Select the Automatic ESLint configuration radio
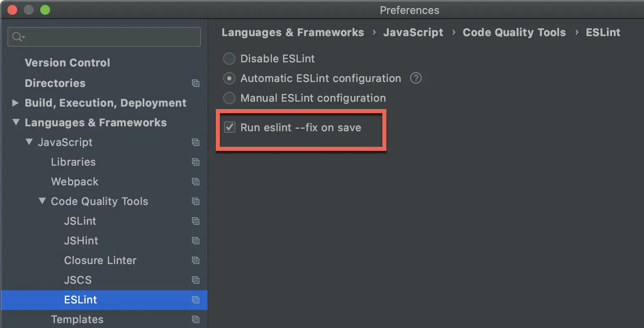 point(229,78)
